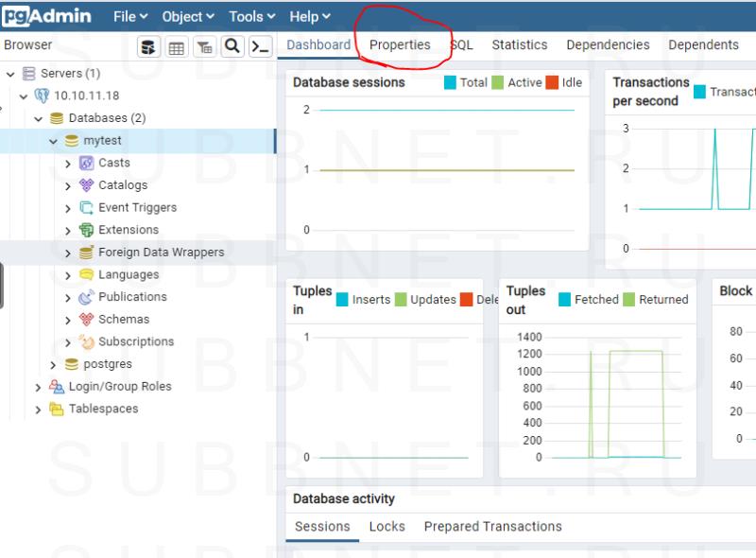Viewport: 756px width, 558px height.
Task: Select the Casts icon in tree
Action: (87, 163)
